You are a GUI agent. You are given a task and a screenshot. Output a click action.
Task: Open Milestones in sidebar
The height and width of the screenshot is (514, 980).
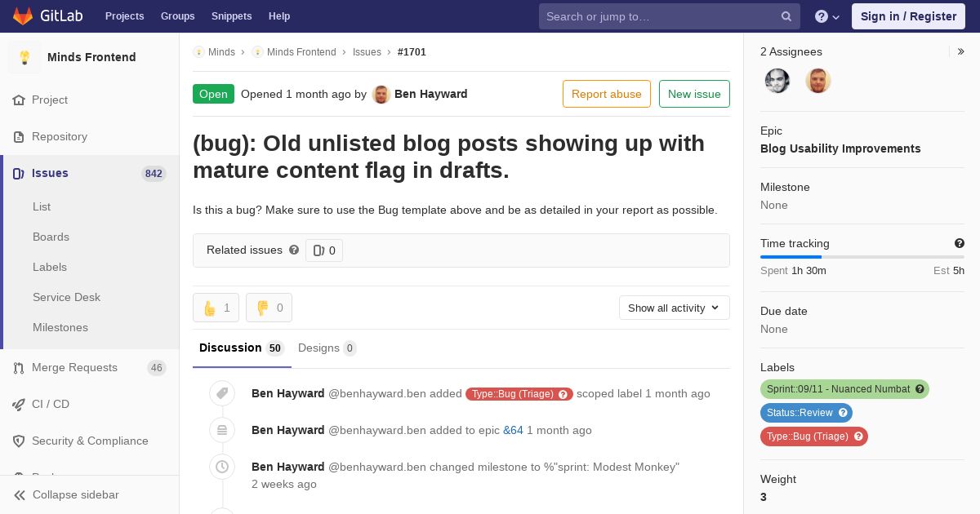60,327
